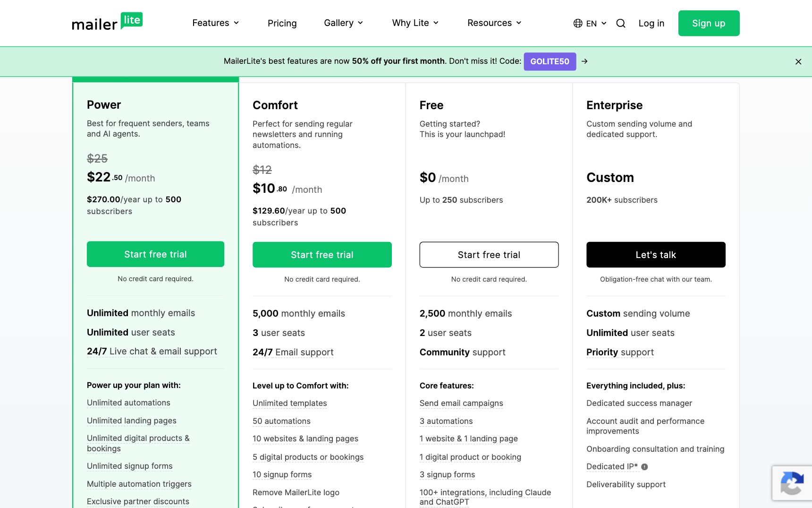This screenshot has height=508, width=812.
Task: Expand the Gallery dropdown menu
Action: coord(344,23)
